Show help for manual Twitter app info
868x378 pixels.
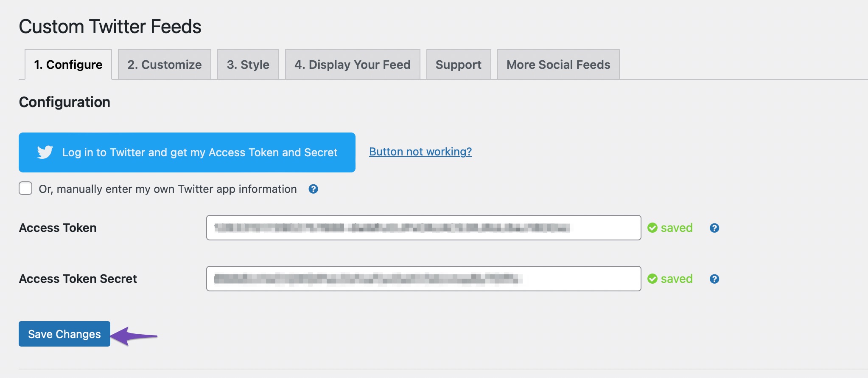click(314, 189)
